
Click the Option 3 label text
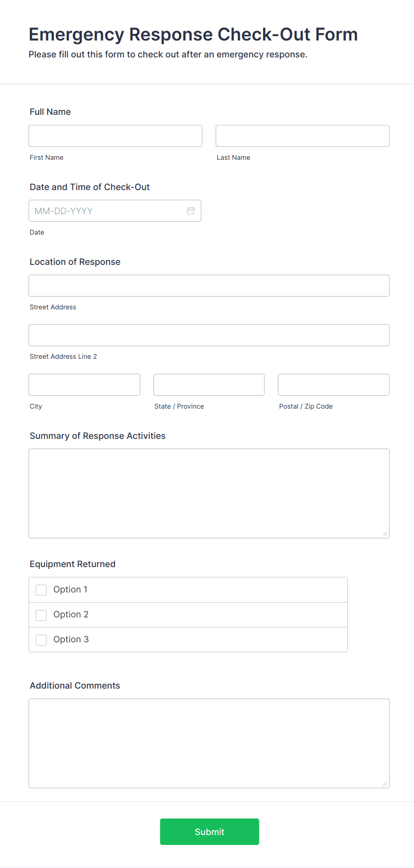71,639
